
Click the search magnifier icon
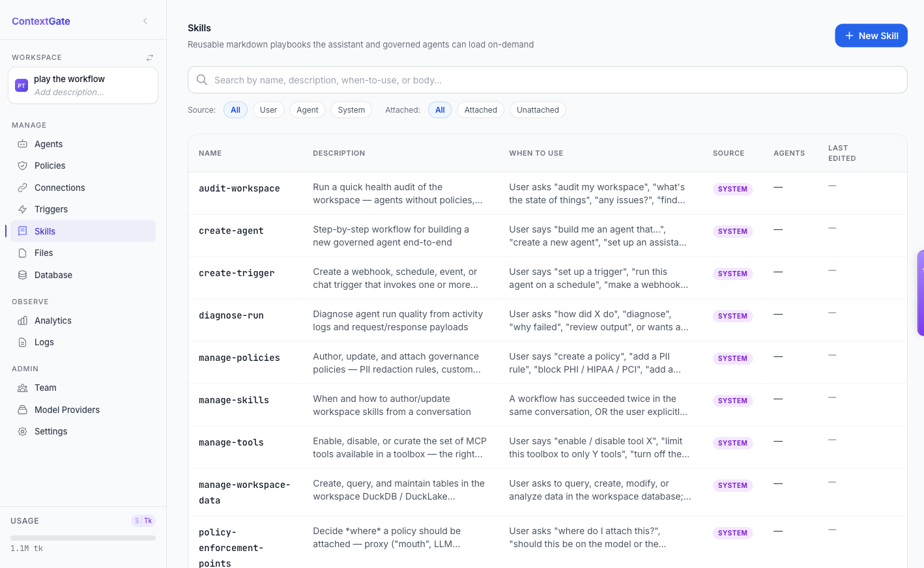click(202, 79)
